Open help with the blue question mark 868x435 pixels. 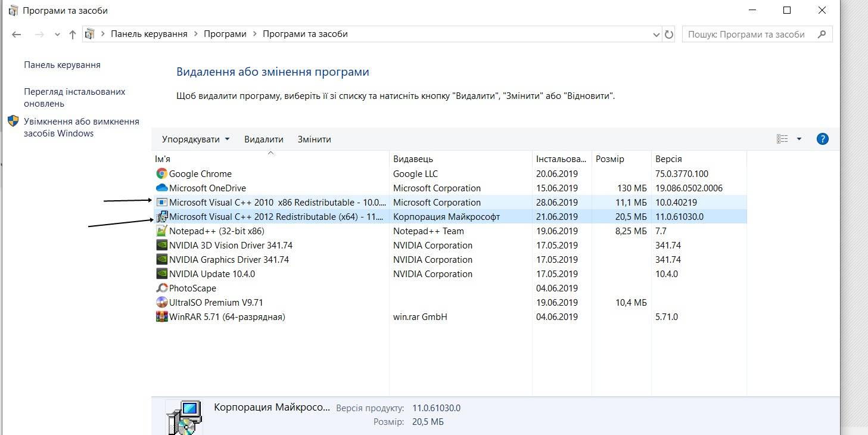[823, 139]
